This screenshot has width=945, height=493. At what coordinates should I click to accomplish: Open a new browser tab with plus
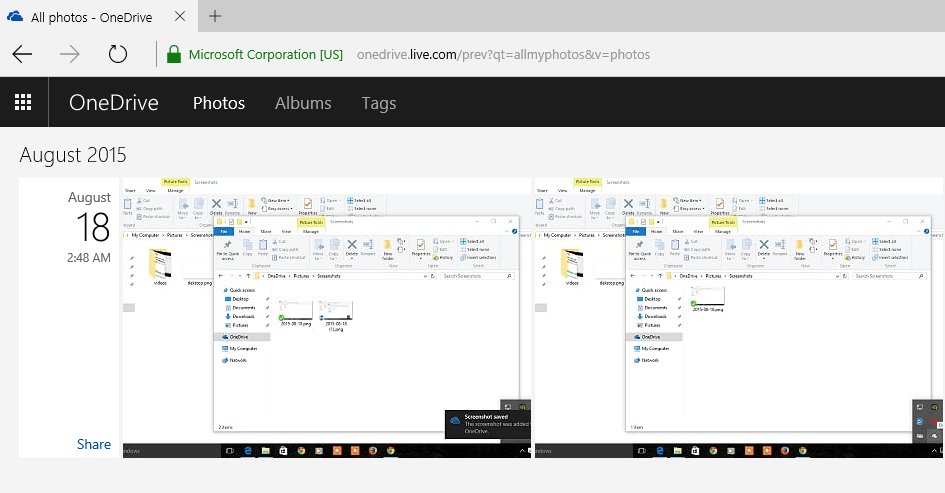tap(215, 16)
